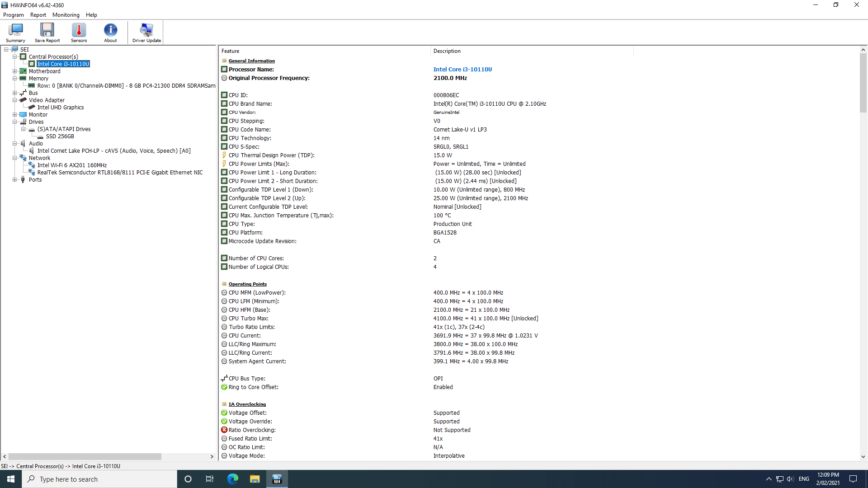868x488 pixels.
Task: Collapse the Video Adapter node
Action: pos(14,100)
